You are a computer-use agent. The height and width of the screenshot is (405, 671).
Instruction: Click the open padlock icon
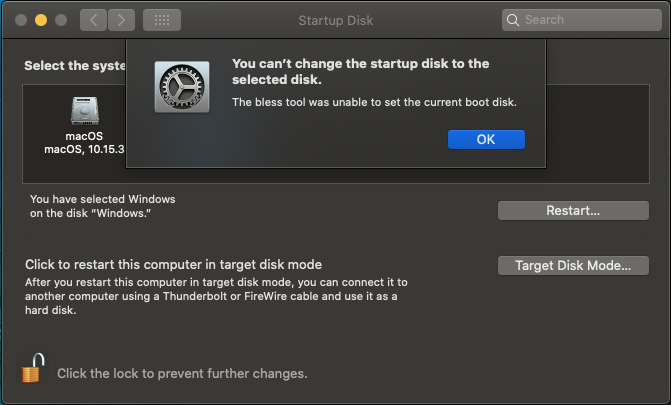point(33,370)
